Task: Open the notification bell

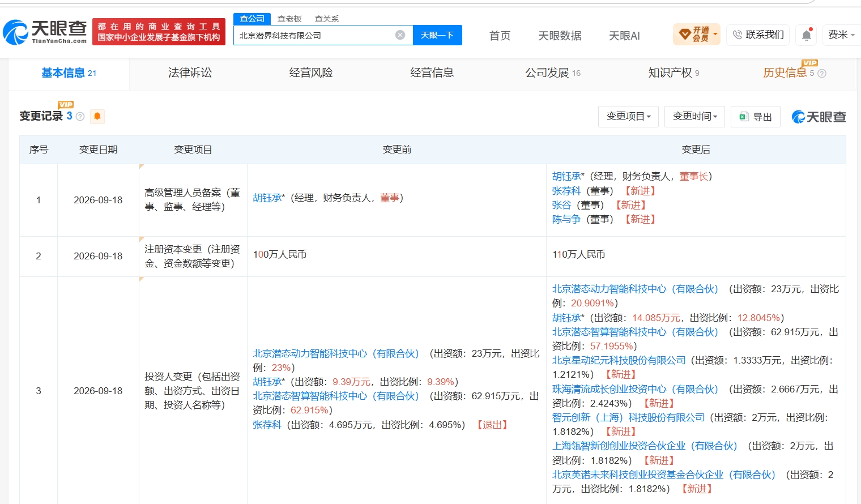Action: click(807, 35)
